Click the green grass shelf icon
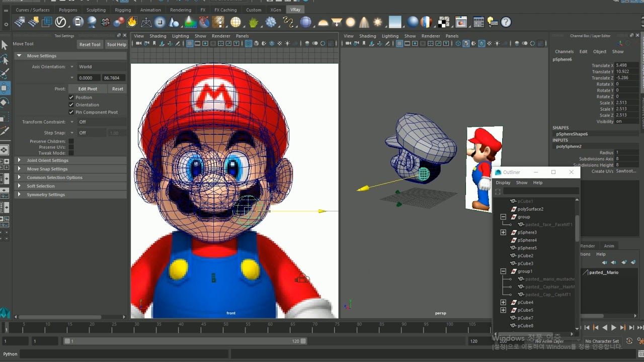This screenshot has height=362, width=644. (254, 22)
